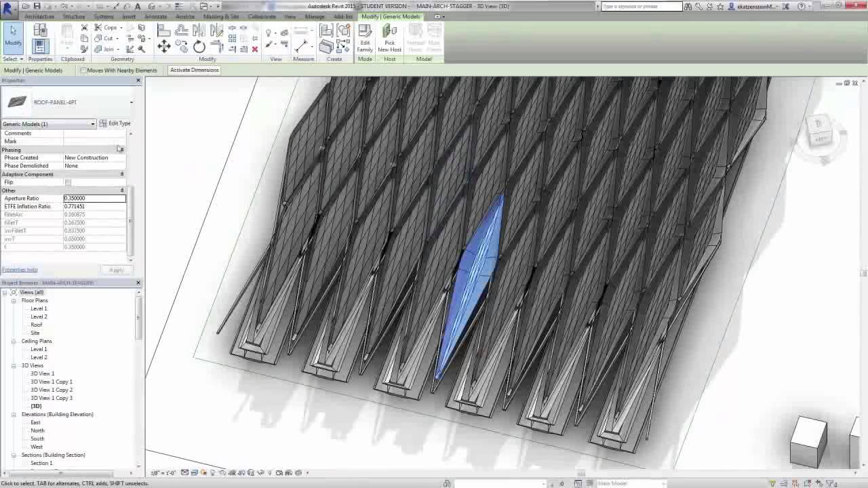Viewport: 868px width, 488px height.
Task: Collapse the Phasing section in Properties
Action: click(122, 149)
